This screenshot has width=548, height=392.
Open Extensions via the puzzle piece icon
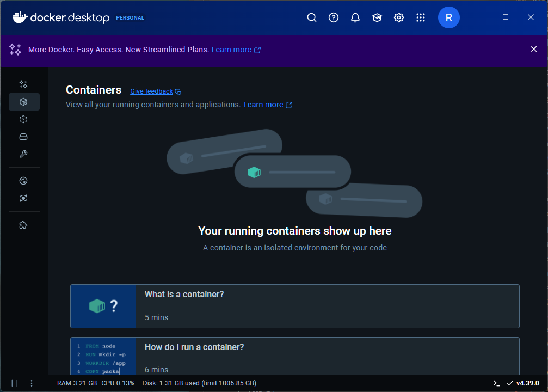(x=23, y=224)
